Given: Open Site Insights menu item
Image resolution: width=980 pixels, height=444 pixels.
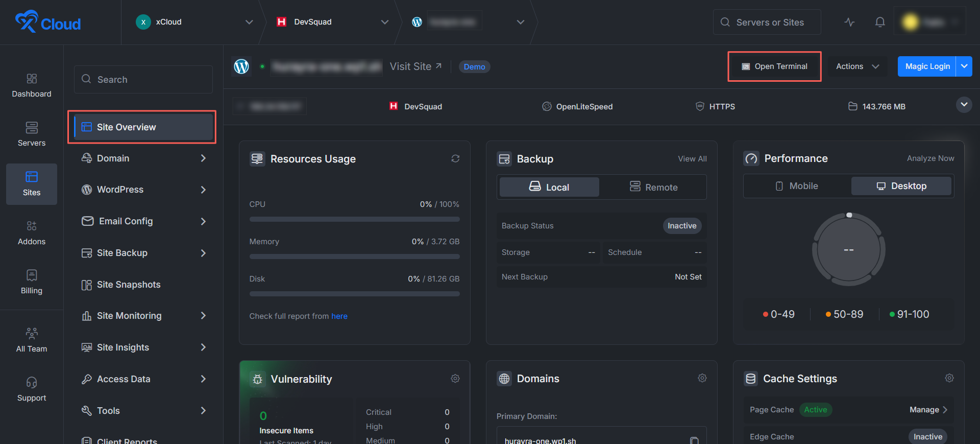Looking at the screenshot, I should coord(143,347).
